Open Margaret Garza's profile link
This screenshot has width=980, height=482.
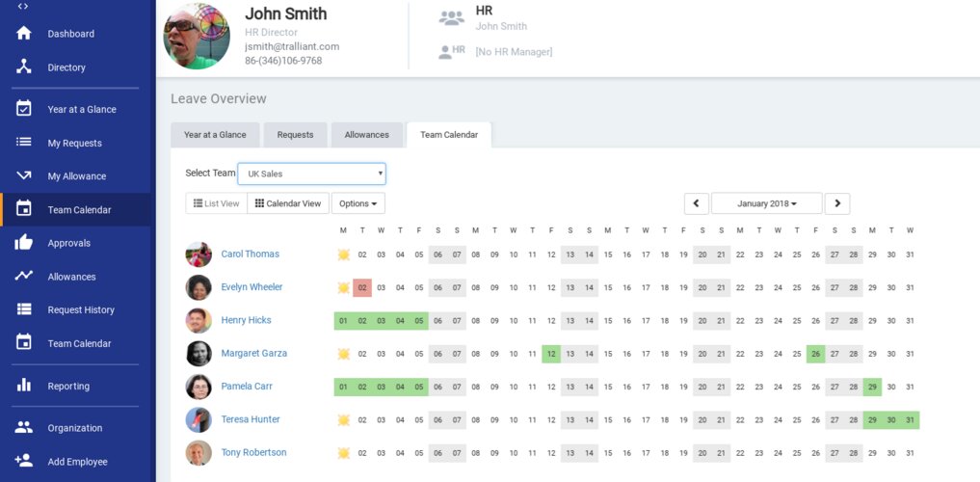[253, 354]
